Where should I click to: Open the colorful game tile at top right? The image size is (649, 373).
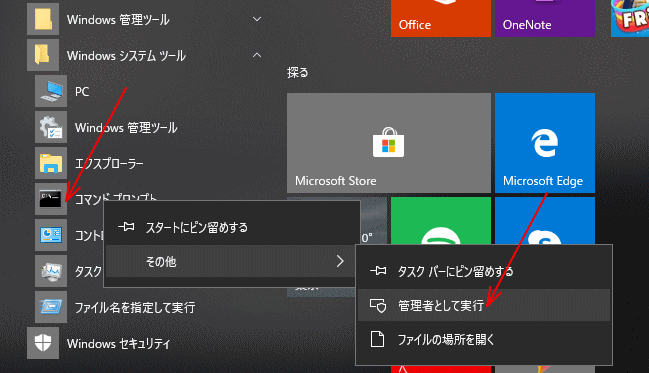tap(630, 18)
